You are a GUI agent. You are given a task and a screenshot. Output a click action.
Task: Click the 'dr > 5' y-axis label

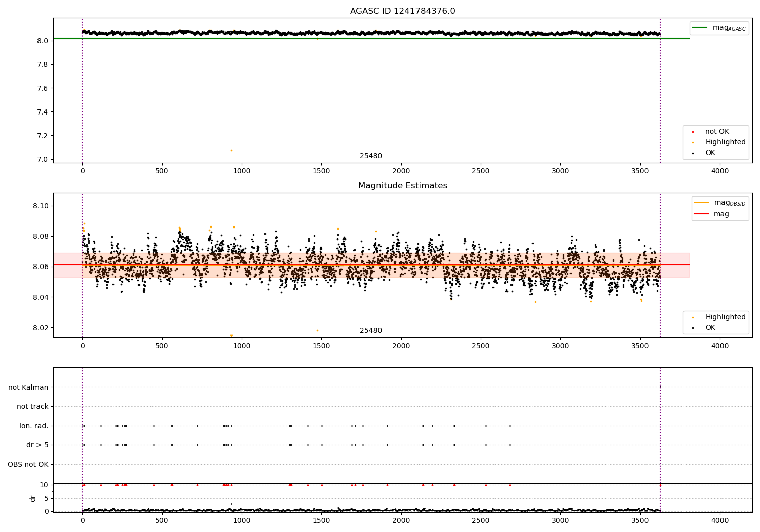37,445
